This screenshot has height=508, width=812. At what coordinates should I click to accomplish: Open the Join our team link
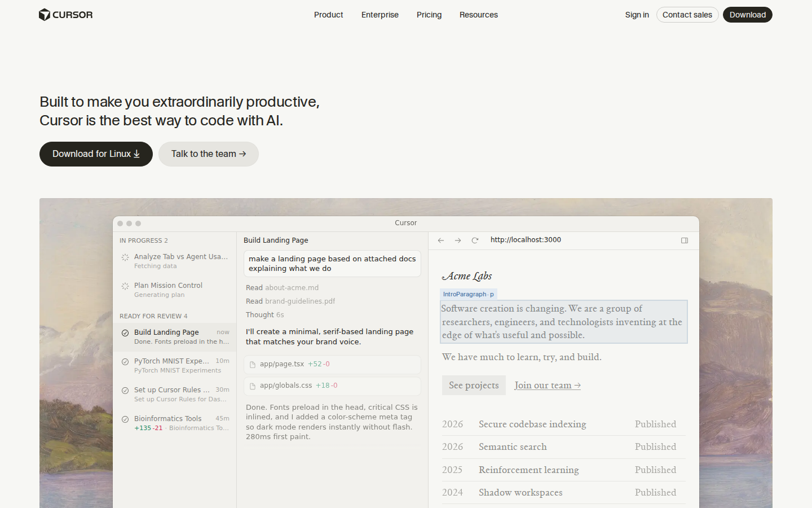click(x=547, y=385)
